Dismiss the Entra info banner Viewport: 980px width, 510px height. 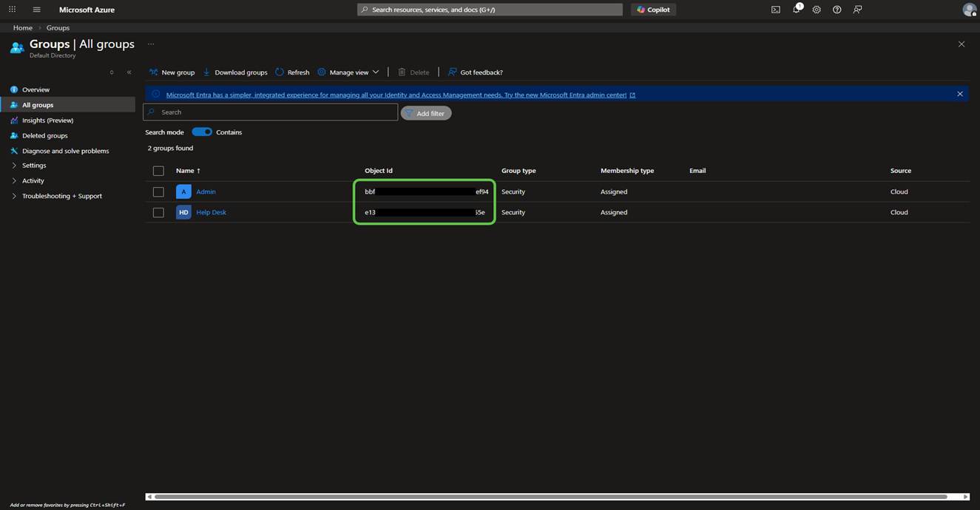pyautogui.click(x=960, y=94)
